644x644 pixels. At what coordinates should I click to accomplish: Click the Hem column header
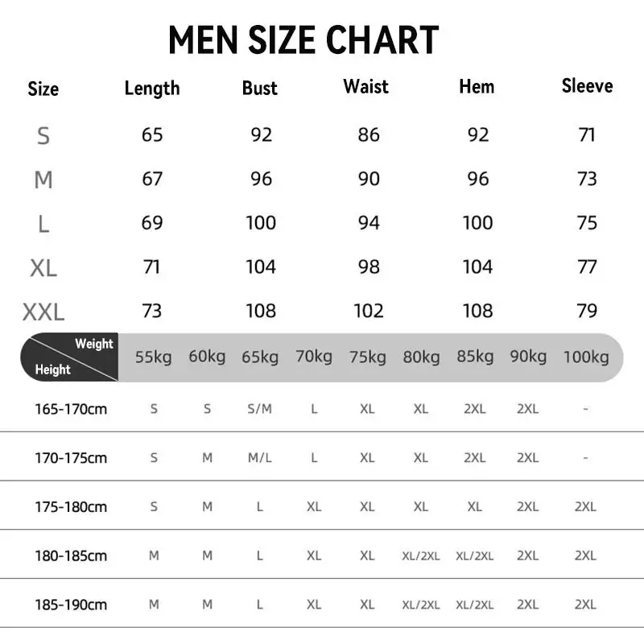tap(477, 87)
